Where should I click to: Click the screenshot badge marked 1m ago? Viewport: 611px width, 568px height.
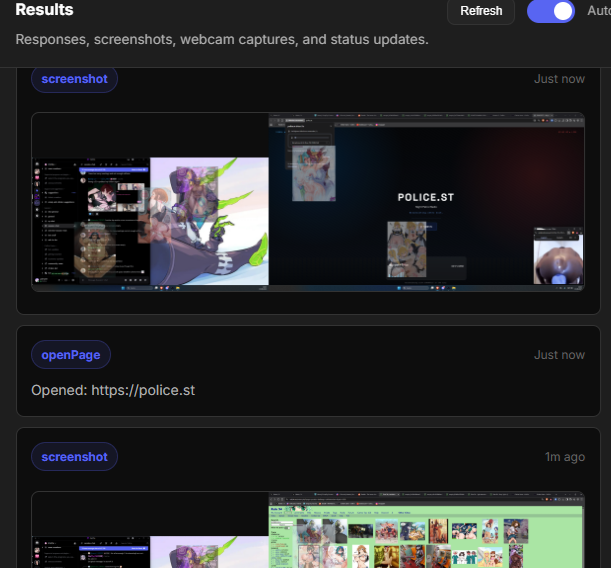(74, 457)
